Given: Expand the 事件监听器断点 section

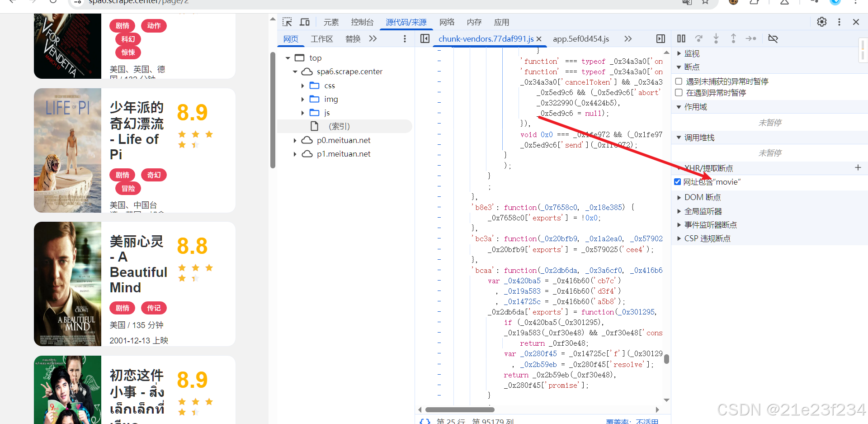Looking at the screenshot, I should (679, 225).
